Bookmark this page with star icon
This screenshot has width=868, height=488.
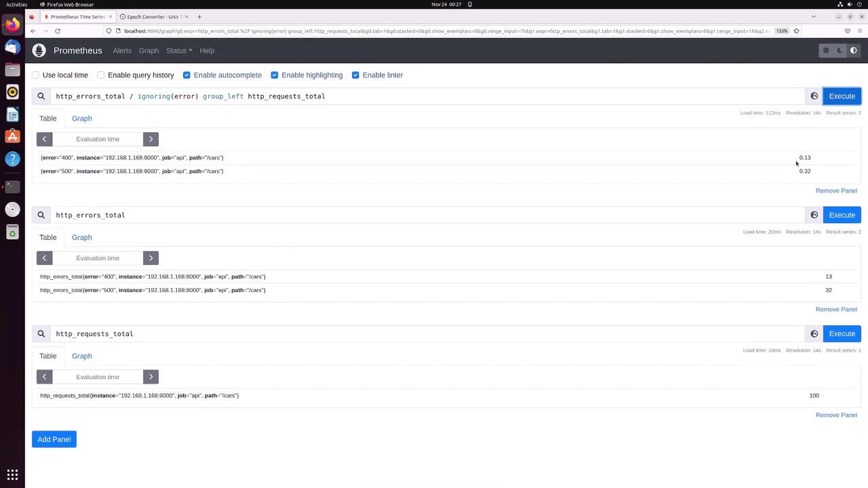796,30
